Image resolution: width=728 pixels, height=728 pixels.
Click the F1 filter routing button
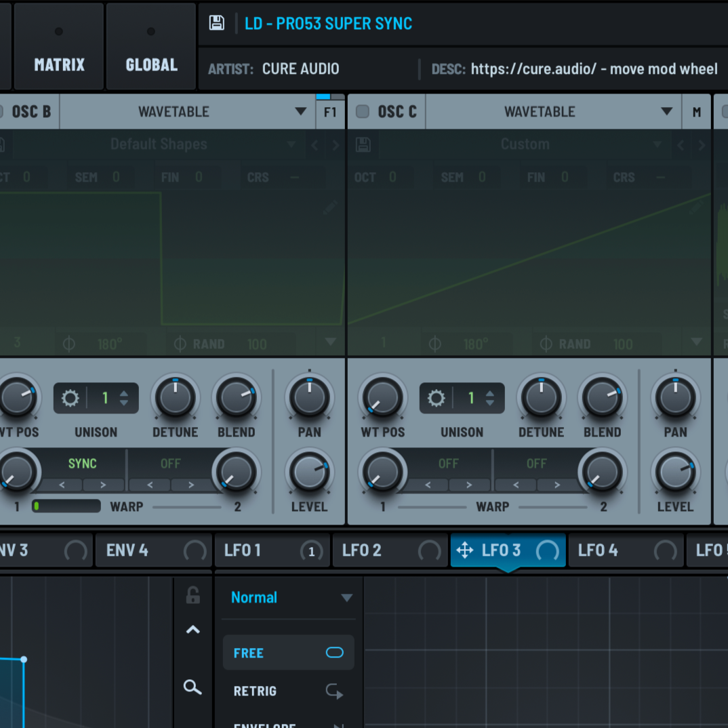click(x=330, y=113)
